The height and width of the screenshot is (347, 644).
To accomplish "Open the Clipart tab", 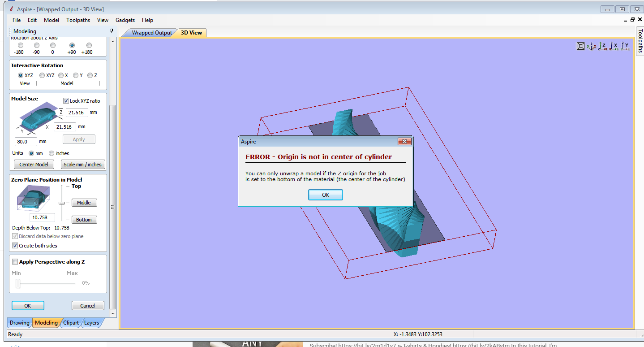I will [71, 323].
